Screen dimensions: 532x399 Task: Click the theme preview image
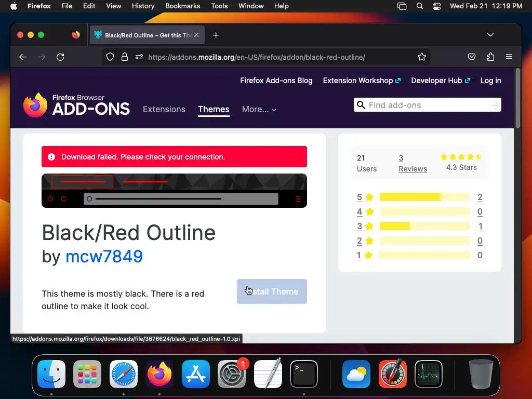[x=175, y=191]
